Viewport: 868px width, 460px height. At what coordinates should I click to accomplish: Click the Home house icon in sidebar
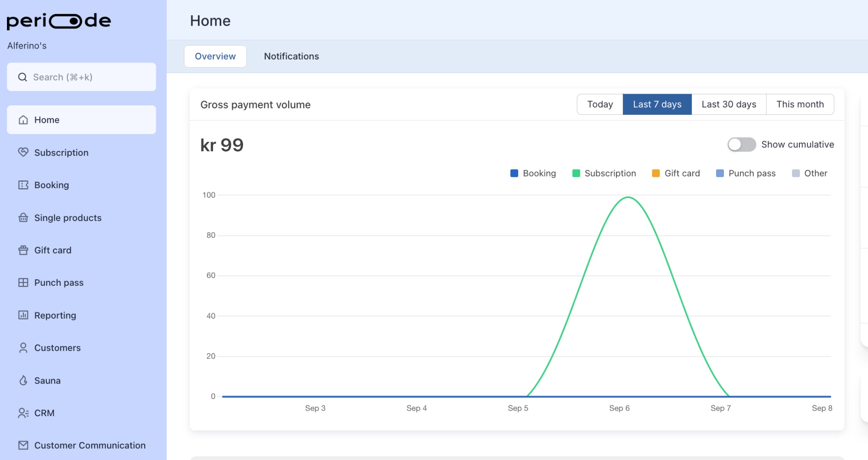point(23,120)
